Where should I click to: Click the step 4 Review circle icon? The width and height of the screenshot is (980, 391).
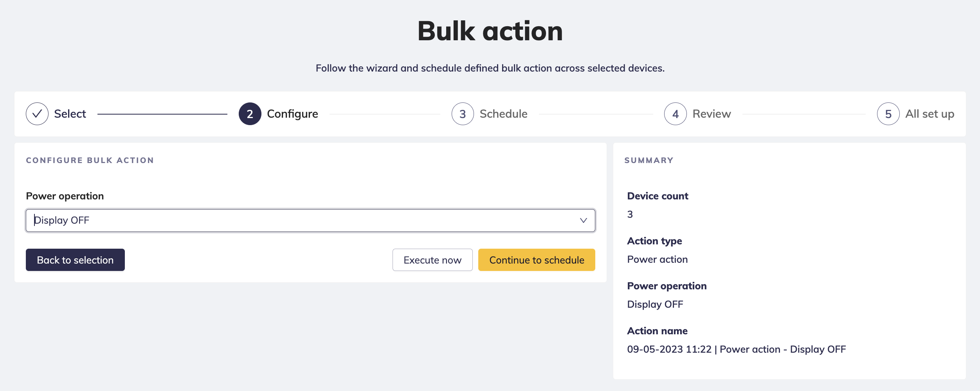[675, 114]
